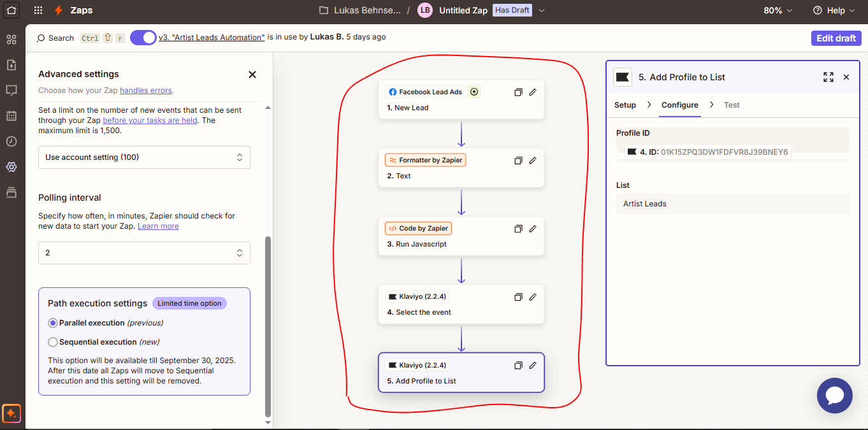Select Sequential execution radio option
Screen dimensions: 868x430
pyautogui.click(x=53, y=342)
